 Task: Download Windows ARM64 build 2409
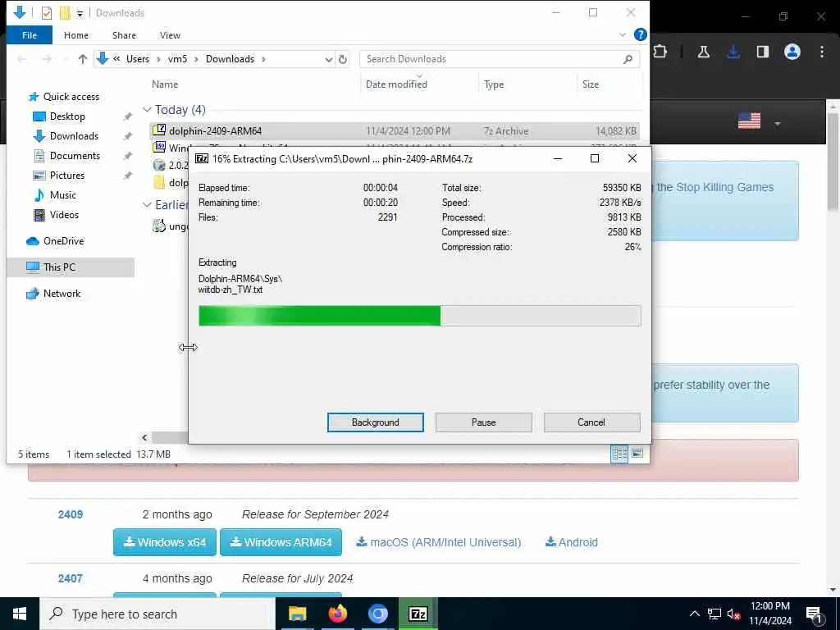[x=281, y=542]
